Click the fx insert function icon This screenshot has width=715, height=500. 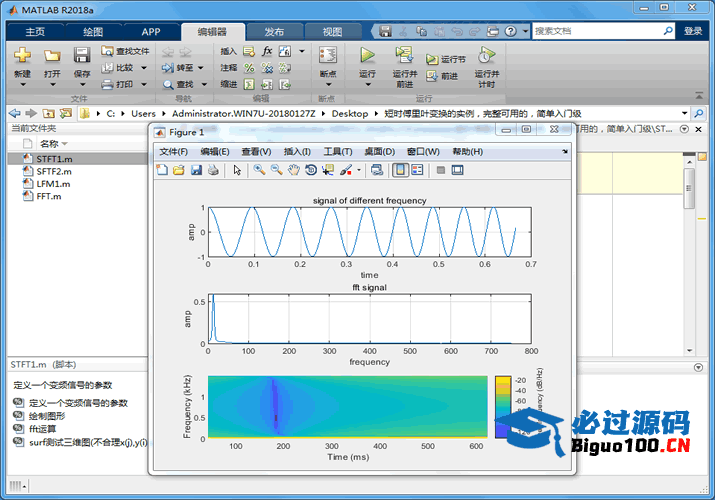(x=267, y=51)
